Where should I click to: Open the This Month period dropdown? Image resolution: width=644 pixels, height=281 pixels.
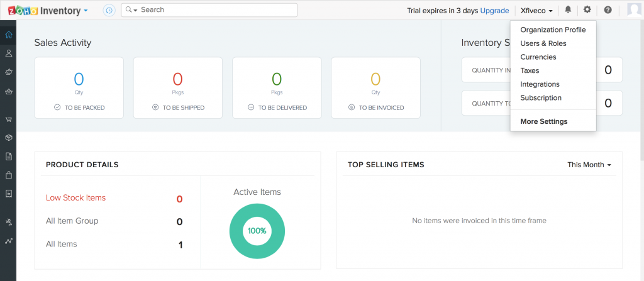coord(589,165)
